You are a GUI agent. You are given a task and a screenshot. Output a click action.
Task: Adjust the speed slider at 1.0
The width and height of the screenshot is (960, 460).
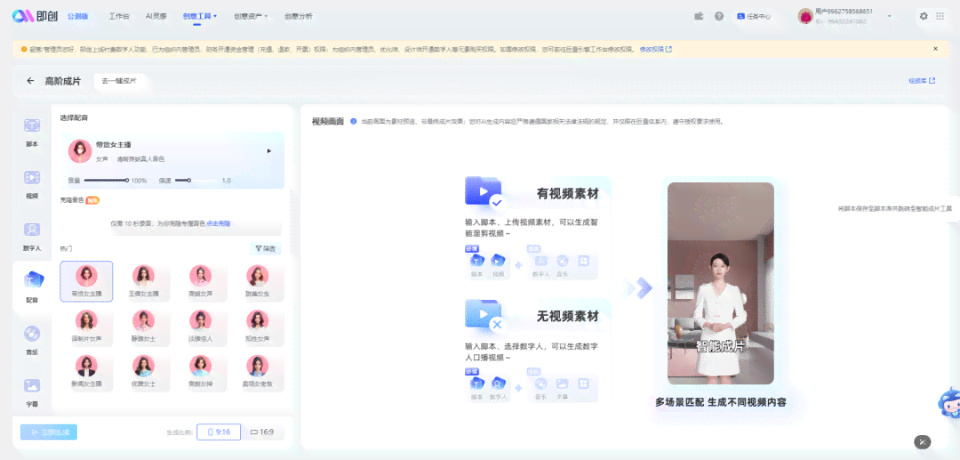197,180
